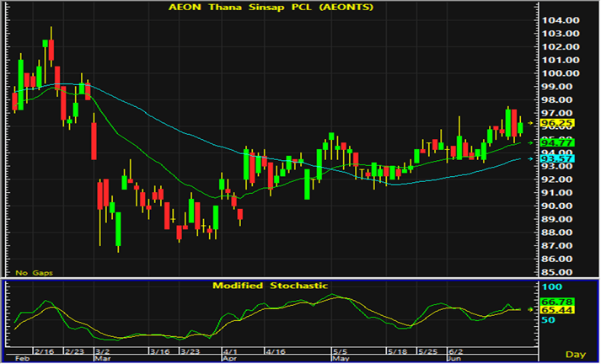Click the 5/18 date marker

click(398, 351)
